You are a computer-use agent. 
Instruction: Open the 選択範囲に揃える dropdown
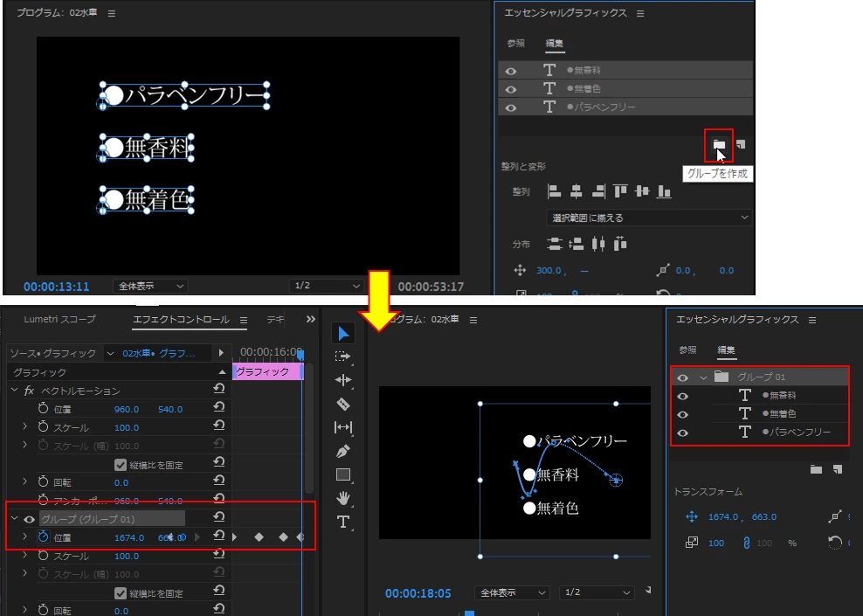pos(650,218)
